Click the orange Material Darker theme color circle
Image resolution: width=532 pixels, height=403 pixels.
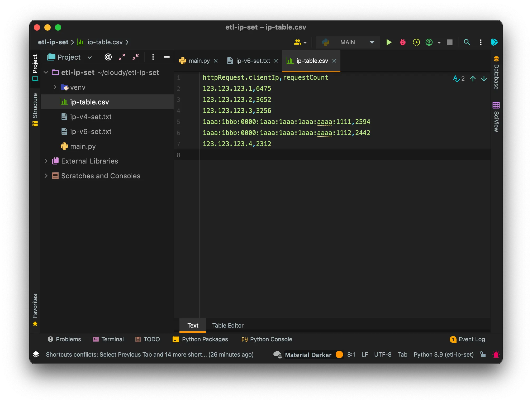pyautogui.click(x=339, y=354)
